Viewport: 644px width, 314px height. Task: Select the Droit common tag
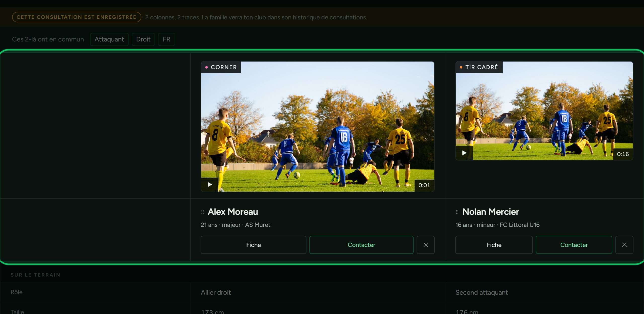(x=143, y=39)
